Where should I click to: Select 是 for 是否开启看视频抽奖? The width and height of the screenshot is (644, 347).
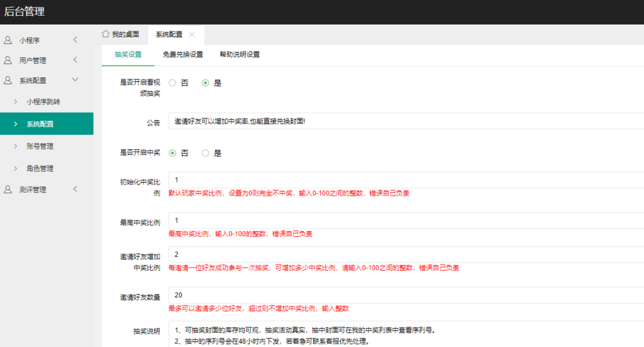pos(206,82)
